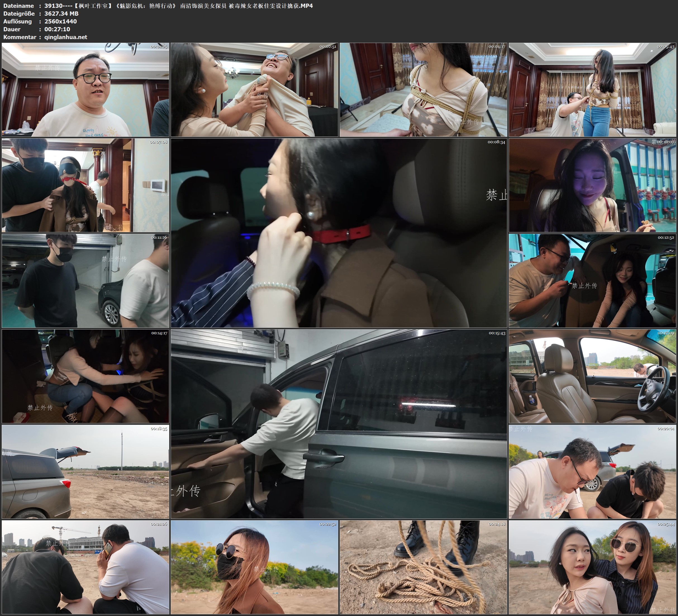678x616 pixels.
Task: Open the thumbnail marked 00:05:43
Action: (x=592, y=89)
